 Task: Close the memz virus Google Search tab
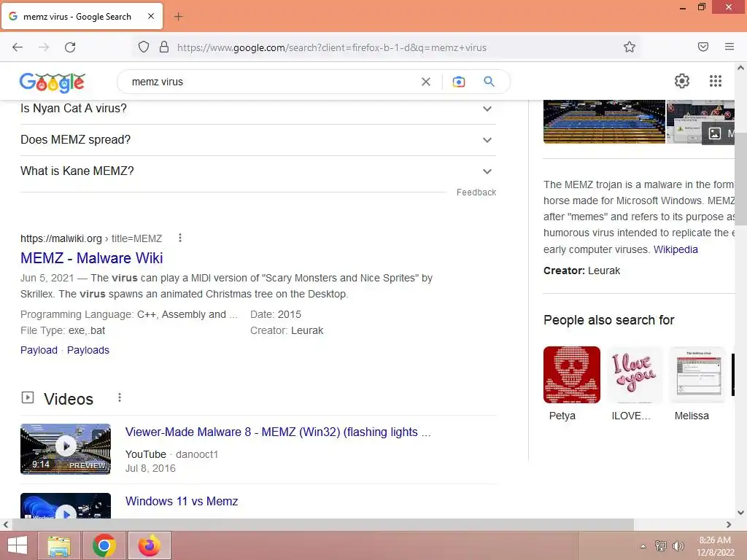click(151, 16)
